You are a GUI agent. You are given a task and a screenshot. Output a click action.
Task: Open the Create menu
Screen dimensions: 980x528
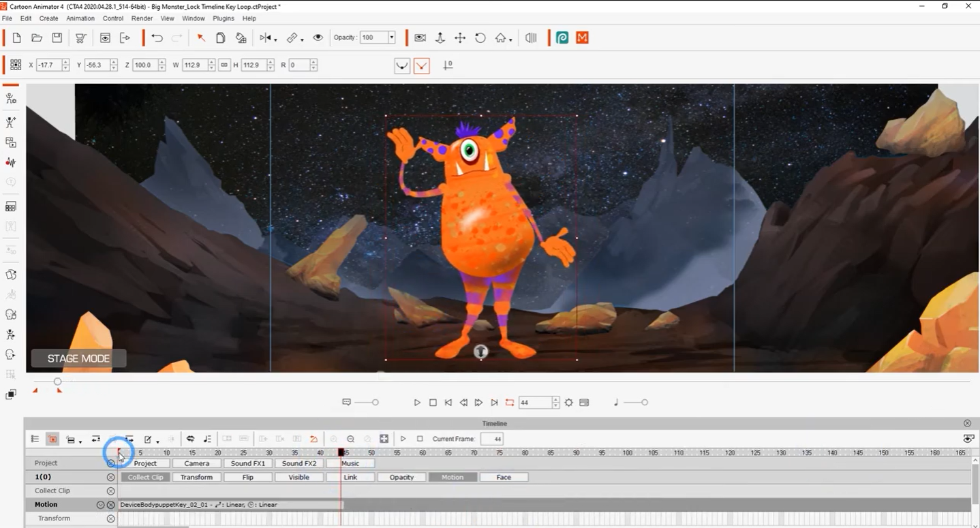pos(48,18)
